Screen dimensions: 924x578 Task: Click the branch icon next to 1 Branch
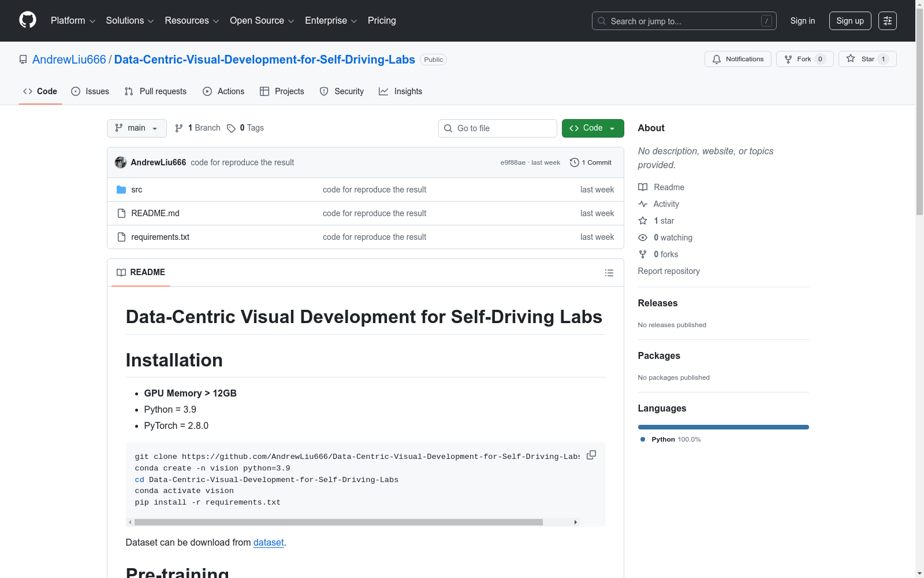click(x=179, y=128)
